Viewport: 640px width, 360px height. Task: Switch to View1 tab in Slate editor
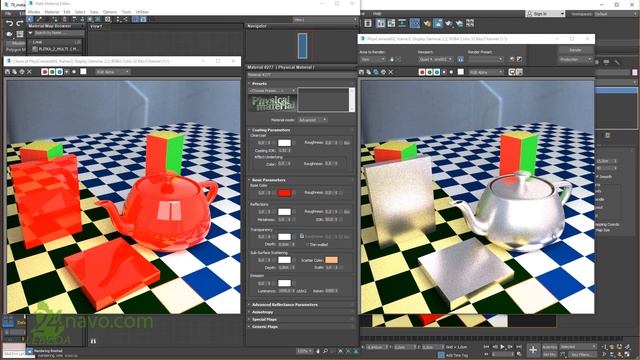(96, 26)
